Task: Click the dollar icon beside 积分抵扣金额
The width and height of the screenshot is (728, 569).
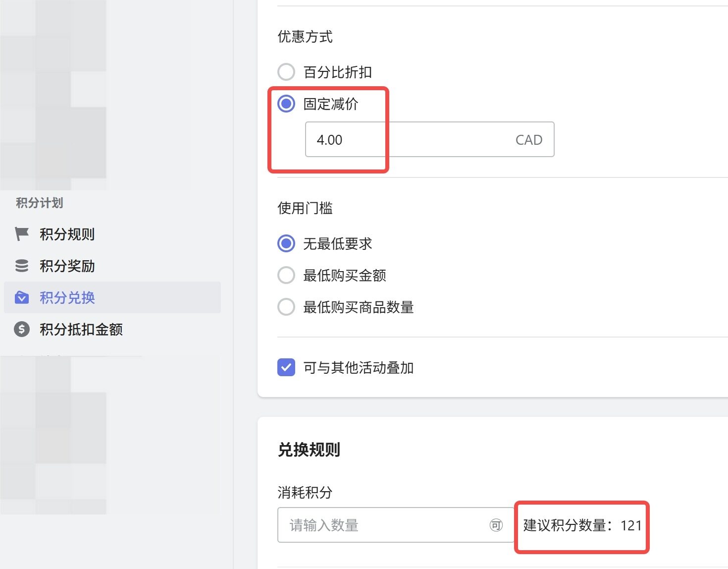Action: click(22, 329)
